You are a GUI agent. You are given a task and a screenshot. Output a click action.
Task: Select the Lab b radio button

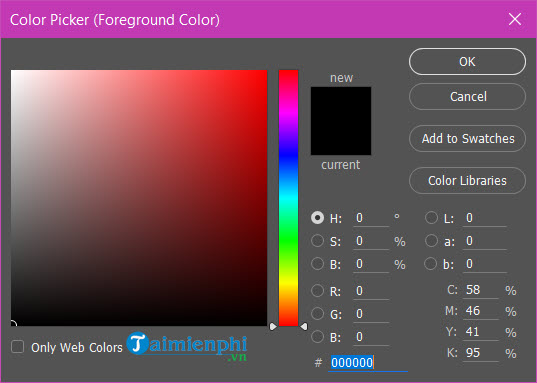430,264
